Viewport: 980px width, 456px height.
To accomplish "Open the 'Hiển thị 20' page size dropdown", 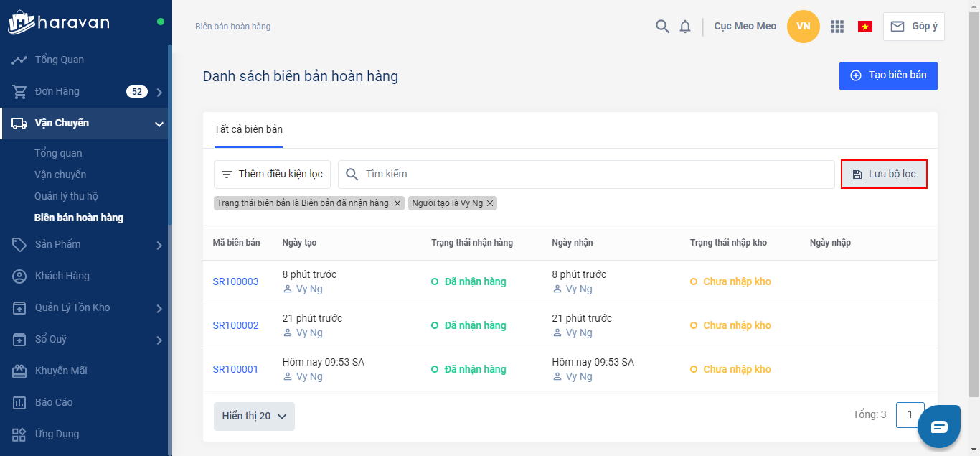I will pos(254,417).
